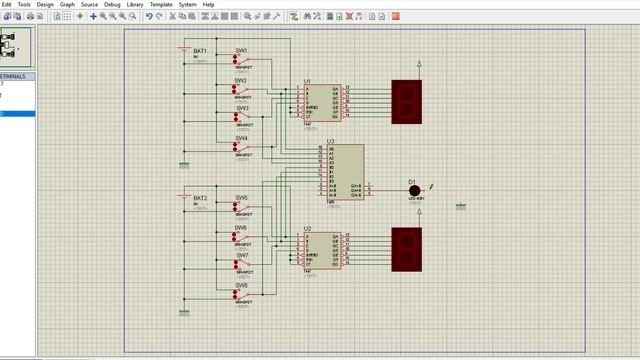Toggle switch SW8 in the schematic
Screen dimensions: 640x360
click(x=242, y=294)
